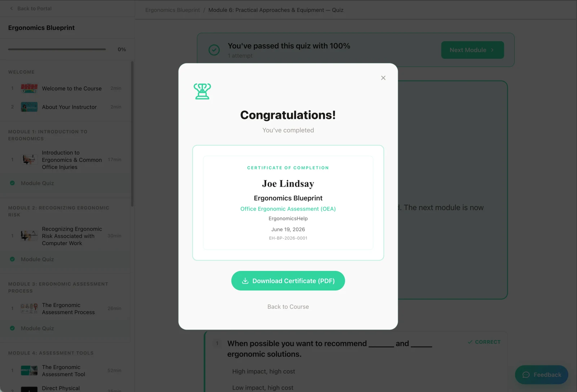Click the course progress bar
577x392 pixels.
[57, 49]
